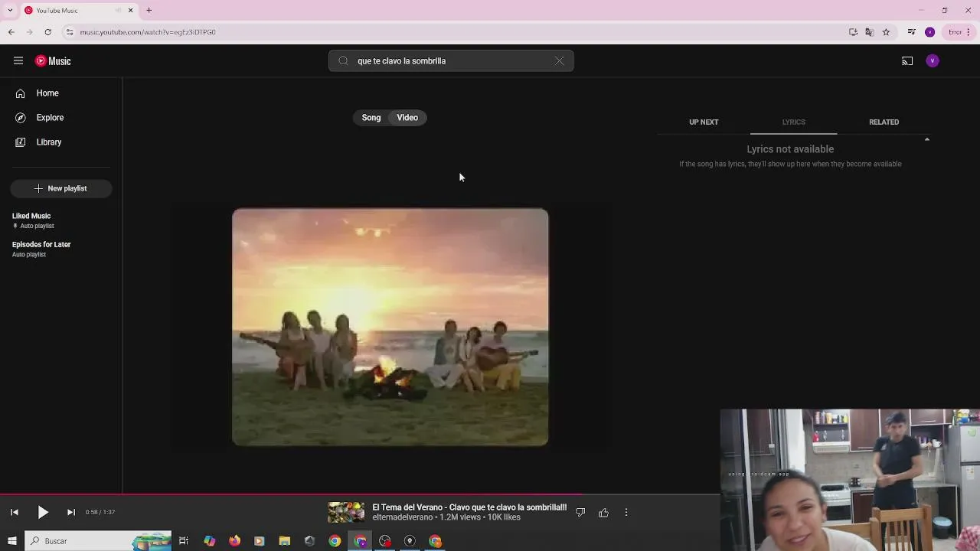Switch playback to Video mode

coord(407,118)
